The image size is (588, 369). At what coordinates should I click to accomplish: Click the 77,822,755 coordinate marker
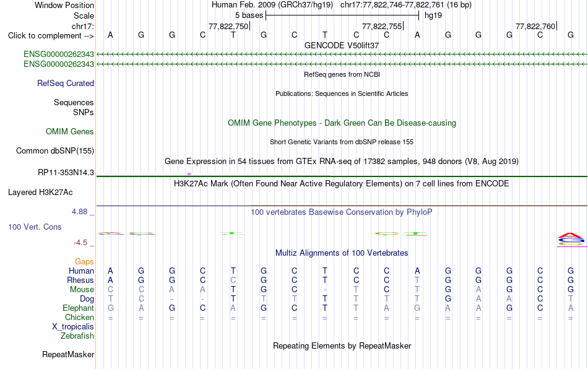coord(383,26)
